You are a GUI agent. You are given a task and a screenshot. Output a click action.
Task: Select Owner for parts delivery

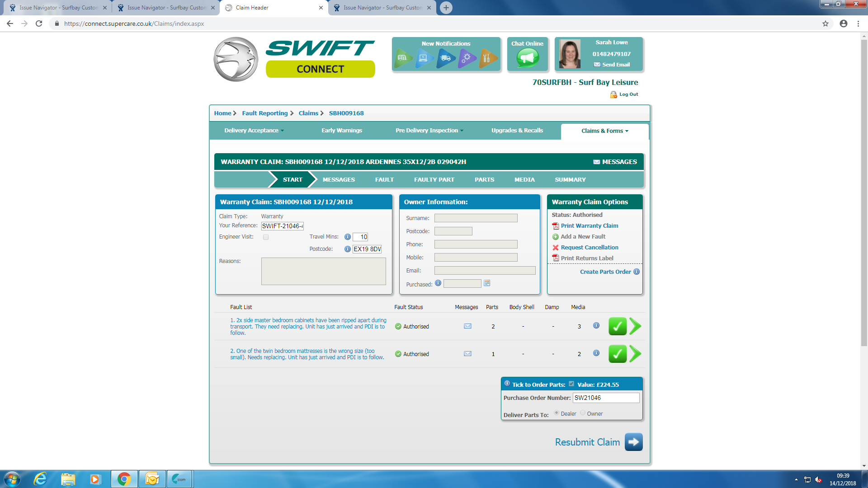coord(583,413)
